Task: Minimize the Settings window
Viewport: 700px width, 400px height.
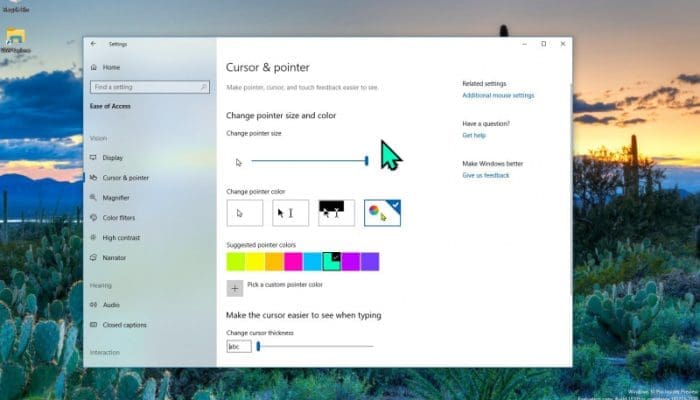Action: pos(525,44)
